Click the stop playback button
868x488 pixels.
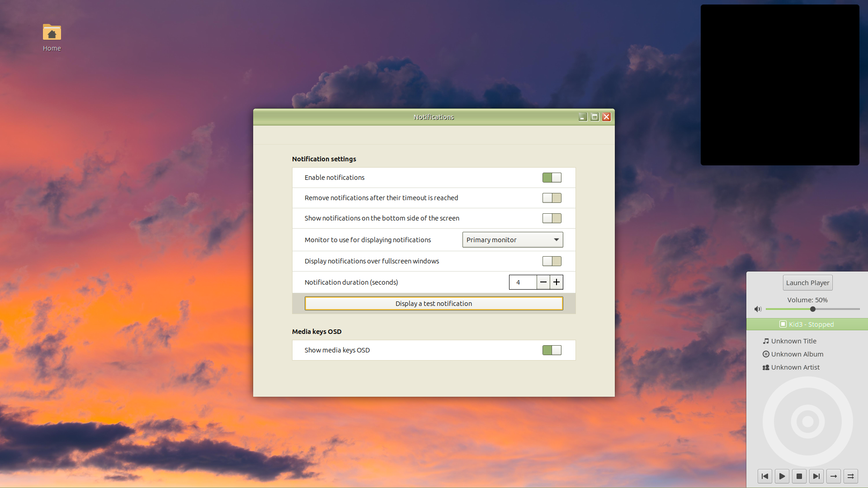[799, 476]
